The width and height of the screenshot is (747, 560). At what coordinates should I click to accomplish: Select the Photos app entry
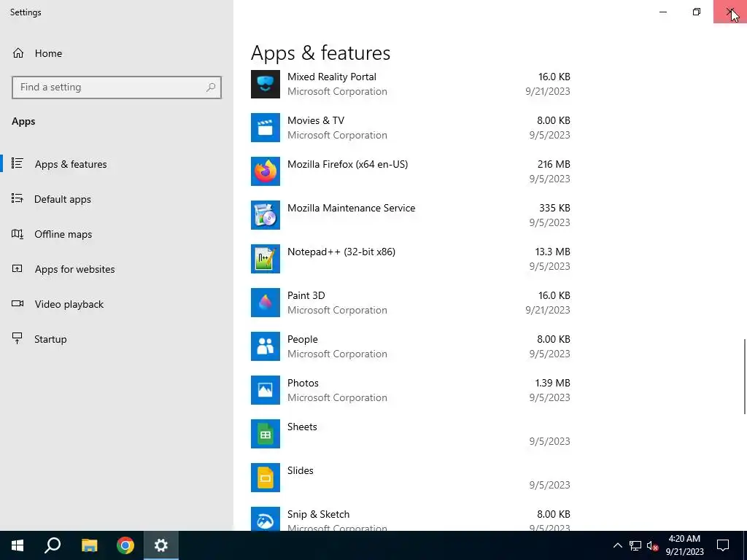[411, 391]
